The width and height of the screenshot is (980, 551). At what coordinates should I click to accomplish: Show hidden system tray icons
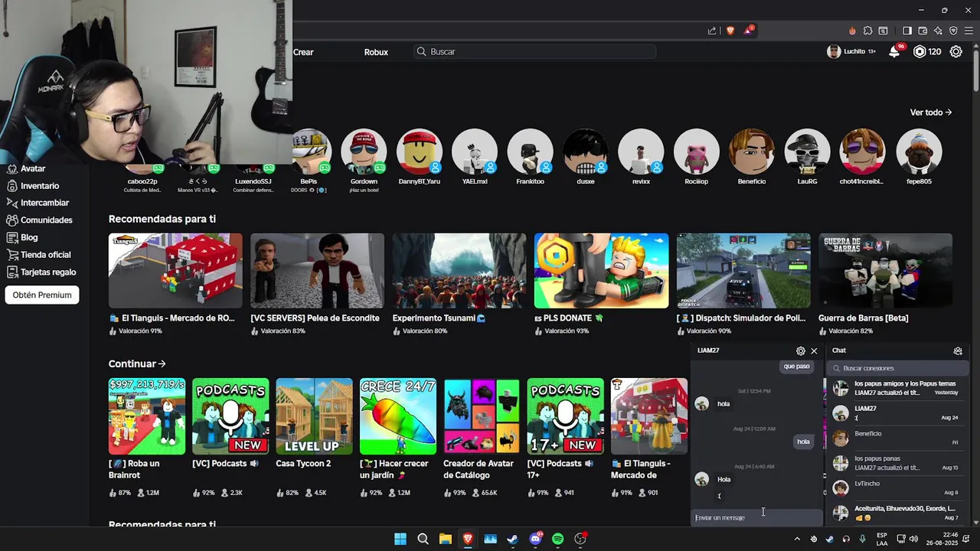pos(797,539)
